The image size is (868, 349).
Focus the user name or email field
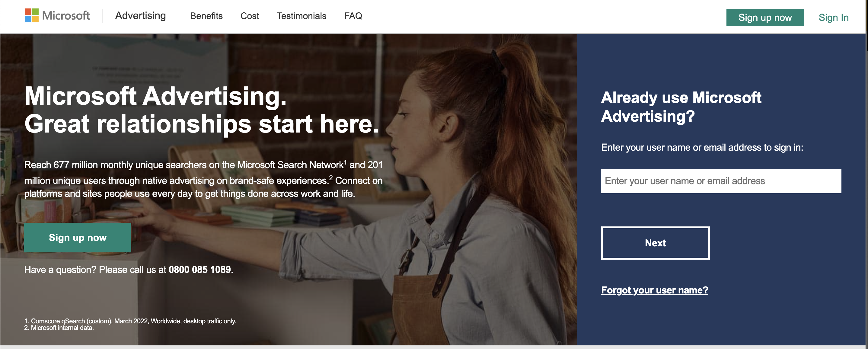pyautogui.click(x=721, y=181)
